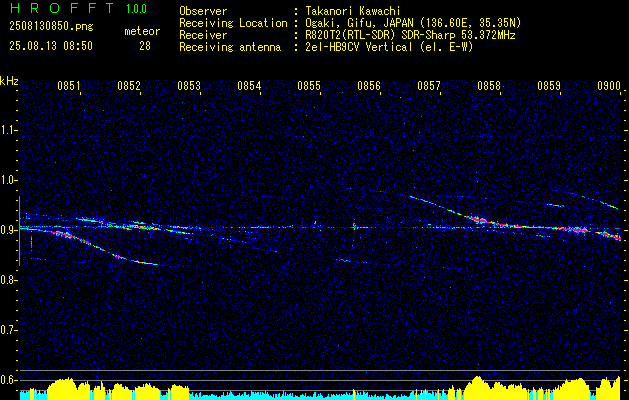The height and width of the screenshot is (400, 629).
Task: Click the date stamp 25.08.13 08:50
Action: (51, 46)
